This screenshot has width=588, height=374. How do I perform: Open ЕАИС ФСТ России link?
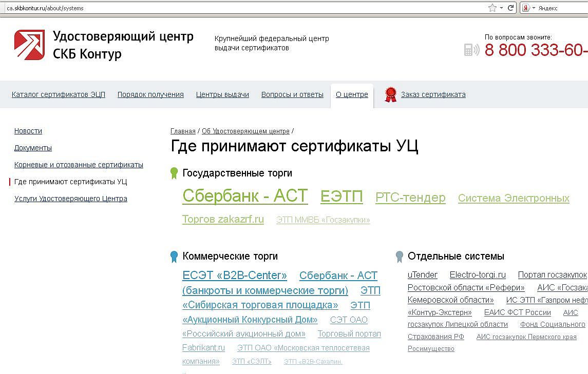click(518, 312)
